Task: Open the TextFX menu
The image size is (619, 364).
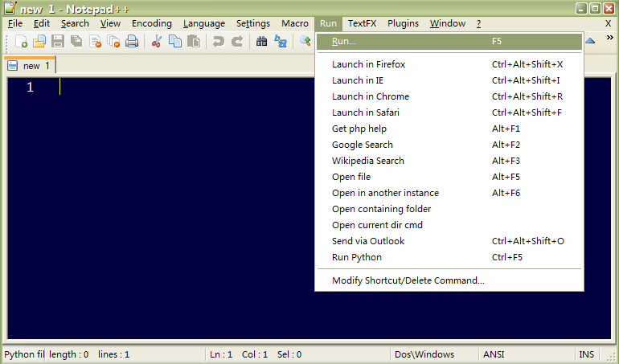Action: click(x=362, y=23)
